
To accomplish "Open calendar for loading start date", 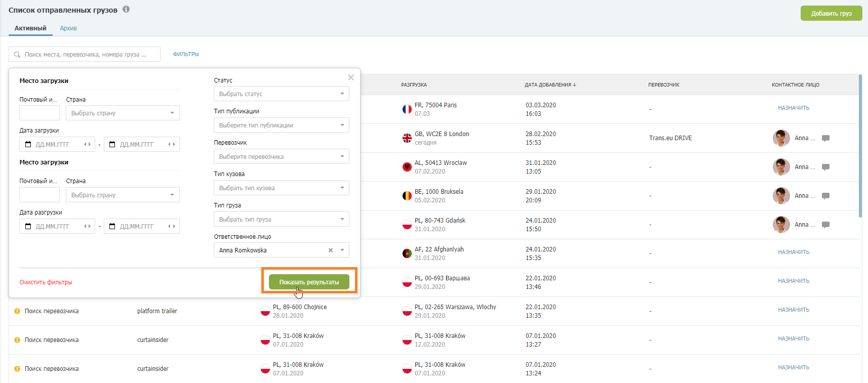I will pyautogui.click(x=28, y=144).
